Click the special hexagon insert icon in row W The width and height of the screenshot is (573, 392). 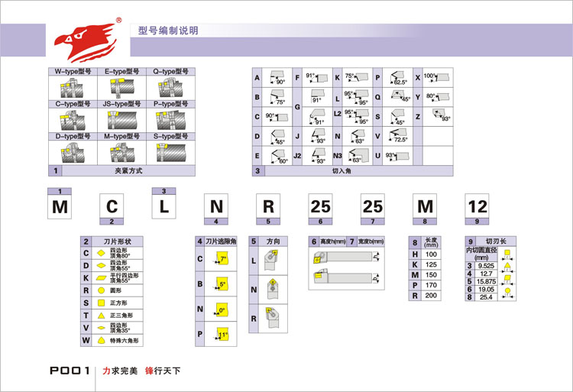[x=101, y=340]
